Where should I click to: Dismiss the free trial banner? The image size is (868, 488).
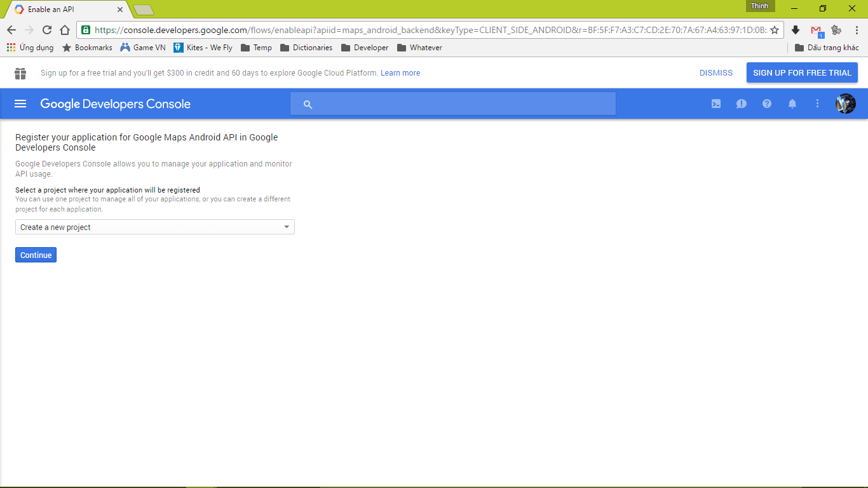point(715,73)
